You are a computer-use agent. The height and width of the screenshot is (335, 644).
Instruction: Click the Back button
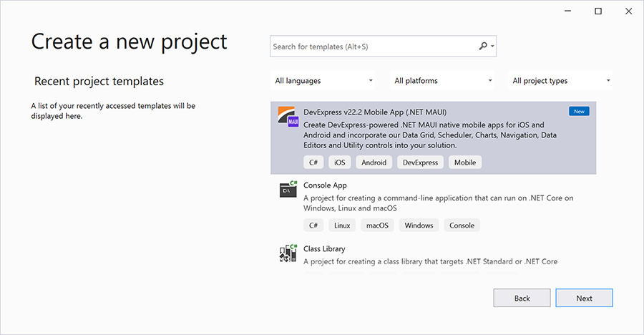coord(522,298)
